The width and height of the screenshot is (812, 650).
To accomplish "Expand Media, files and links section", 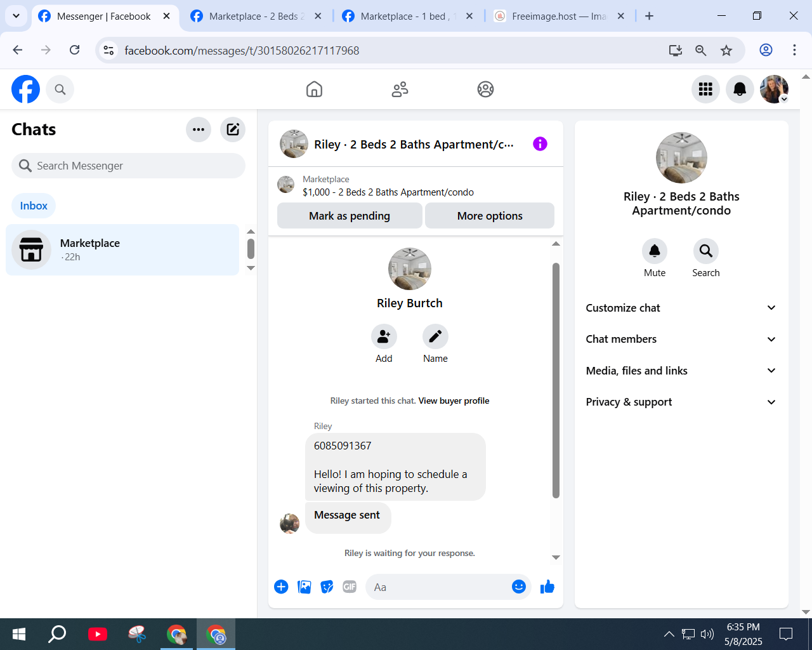I will [x=681, y=371].
